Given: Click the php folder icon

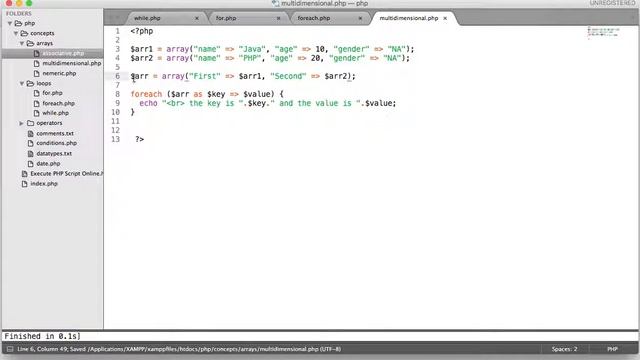Looking at the screenshot, I should pyautogui.click(x=18, y=23).
